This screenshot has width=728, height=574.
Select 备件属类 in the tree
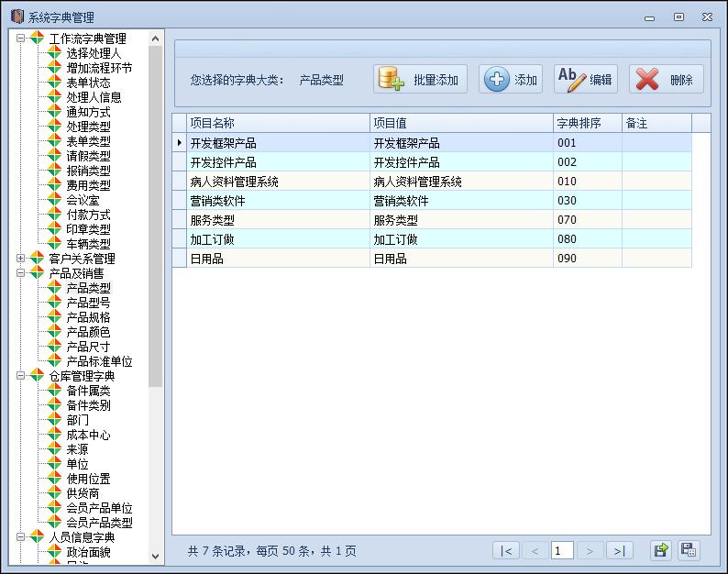(x=88, y=391)
